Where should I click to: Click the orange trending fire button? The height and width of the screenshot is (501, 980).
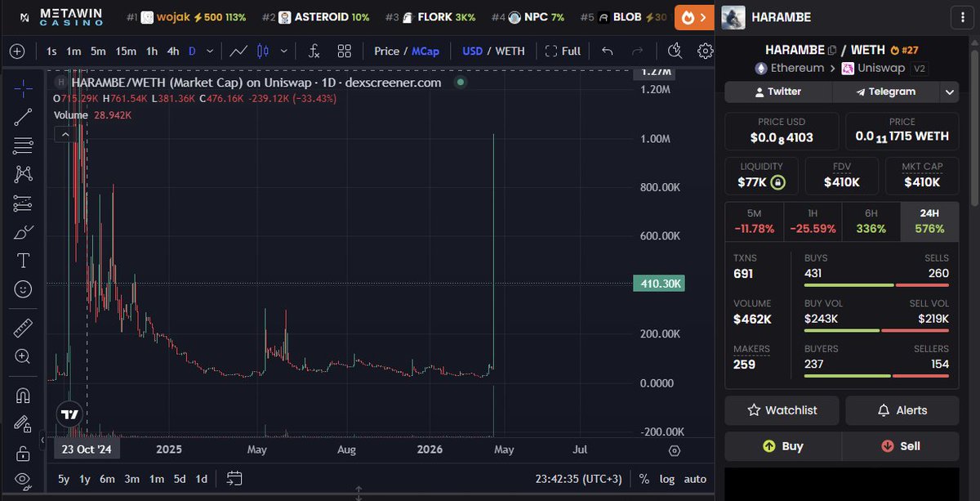694,17
